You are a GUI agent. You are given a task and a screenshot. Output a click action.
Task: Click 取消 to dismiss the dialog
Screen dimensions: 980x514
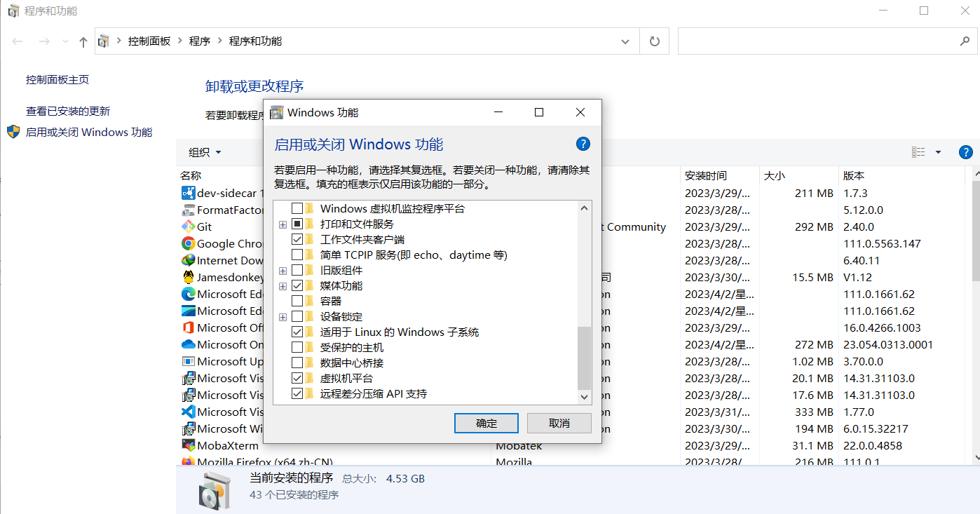[x=559, y=423]
